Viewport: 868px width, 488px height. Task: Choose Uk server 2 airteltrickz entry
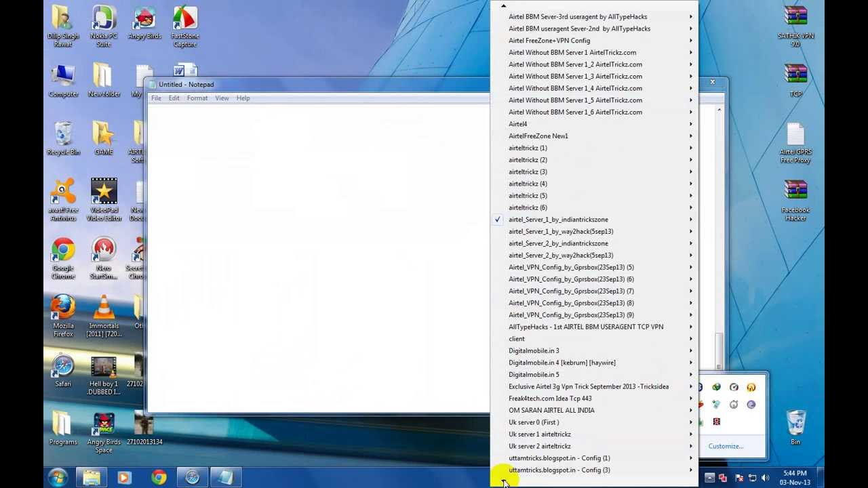coord(594,446)
